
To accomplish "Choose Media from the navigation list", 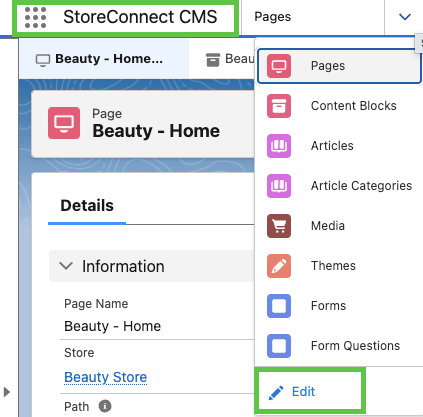I will (339, 226).
